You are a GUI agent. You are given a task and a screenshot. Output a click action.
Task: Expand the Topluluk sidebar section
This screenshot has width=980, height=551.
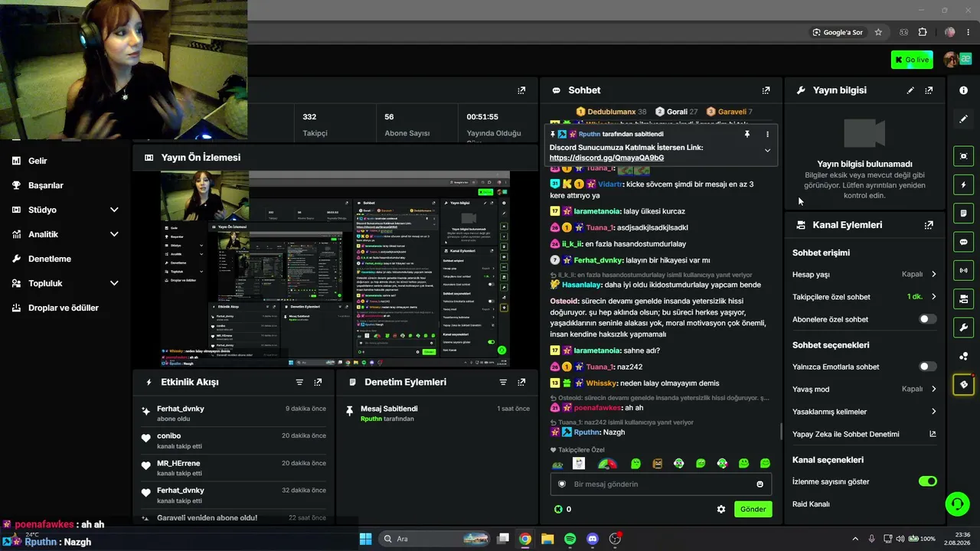pyautogui.click(x=114, y=283)
